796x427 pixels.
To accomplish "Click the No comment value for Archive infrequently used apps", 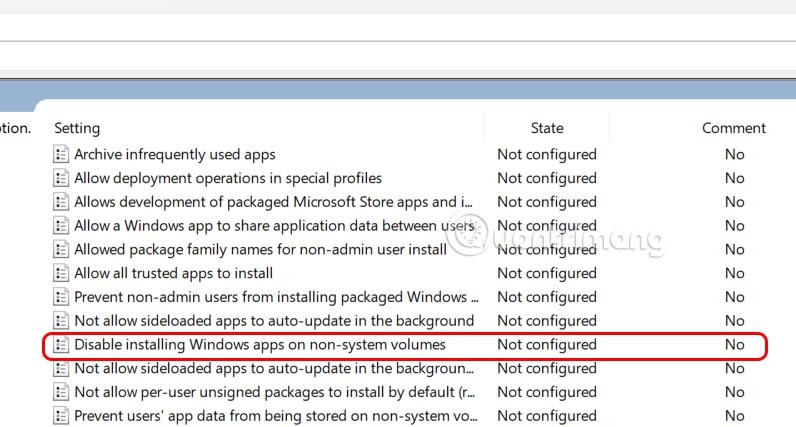I will (735, 155).
